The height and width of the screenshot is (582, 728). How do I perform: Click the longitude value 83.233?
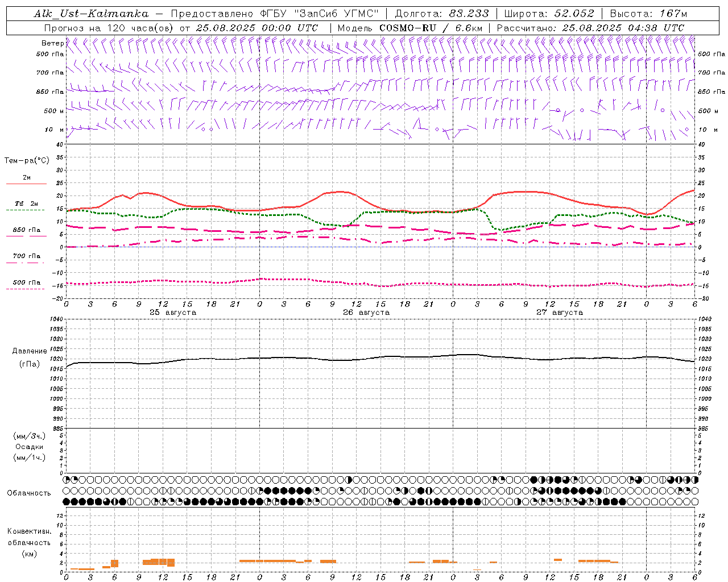pos(468,14)
